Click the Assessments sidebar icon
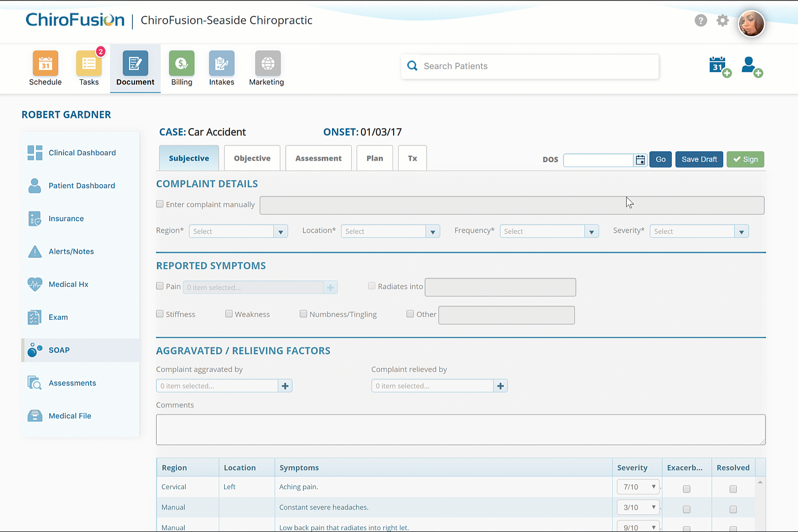Image resolution: width=798 pixels, height=532 pixels. [35, 383]
